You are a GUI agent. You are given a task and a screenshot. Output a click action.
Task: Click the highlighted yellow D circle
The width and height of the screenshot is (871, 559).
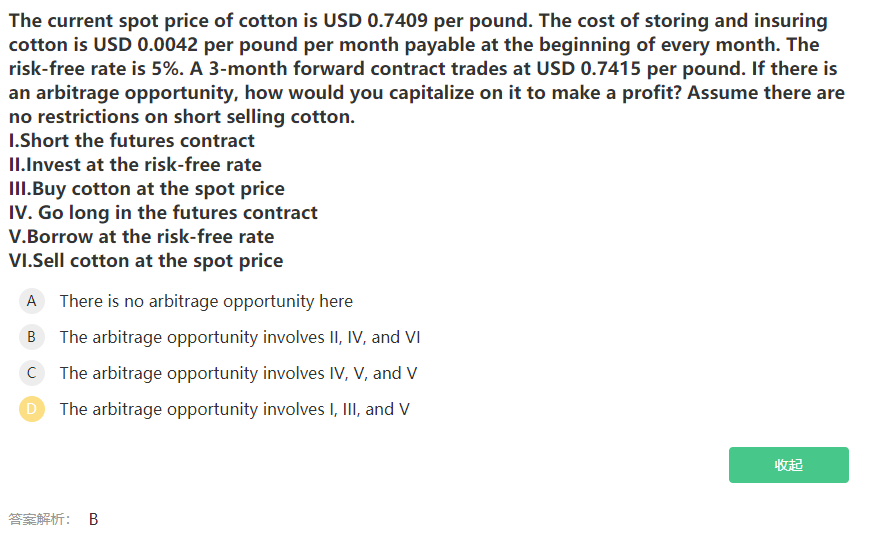[x=32, y=409]
